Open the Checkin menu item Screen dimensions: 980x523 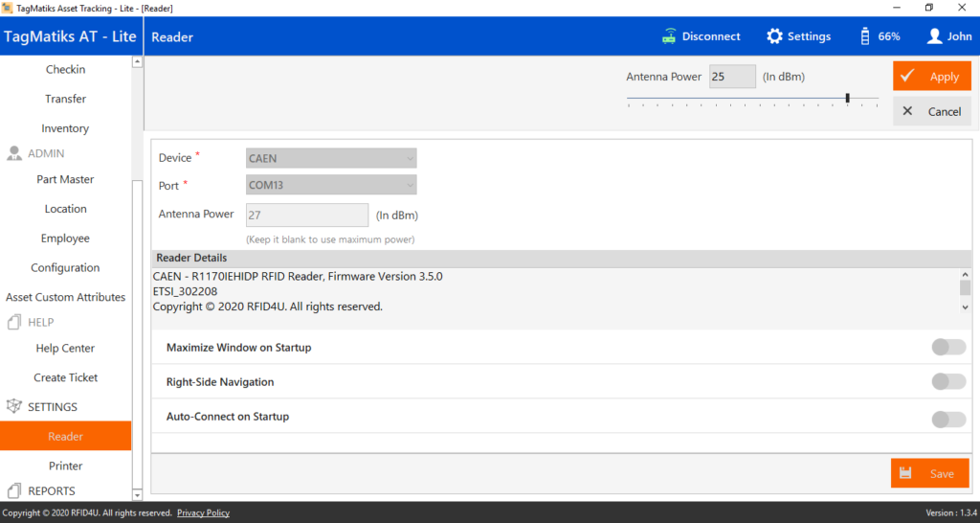click(x=66, y=69)
